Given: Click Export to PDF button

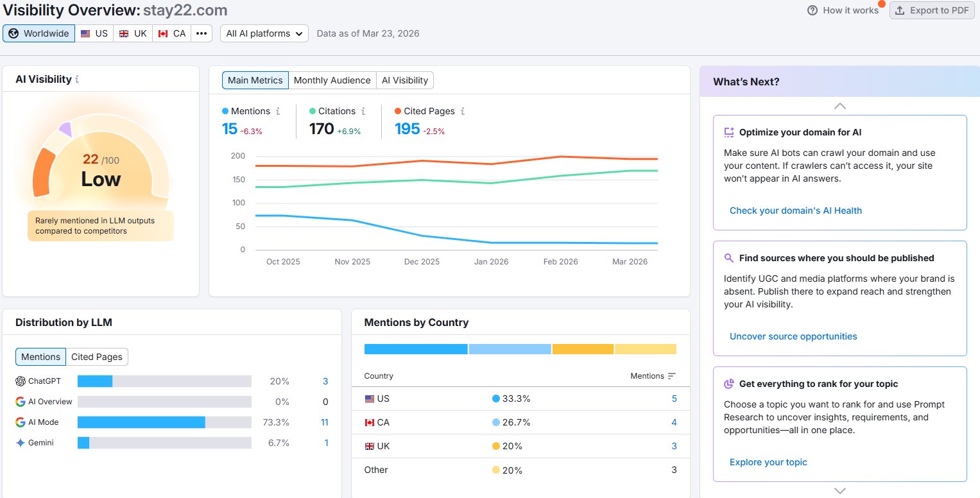Looking at the screenshot, I should click(932, 10).
